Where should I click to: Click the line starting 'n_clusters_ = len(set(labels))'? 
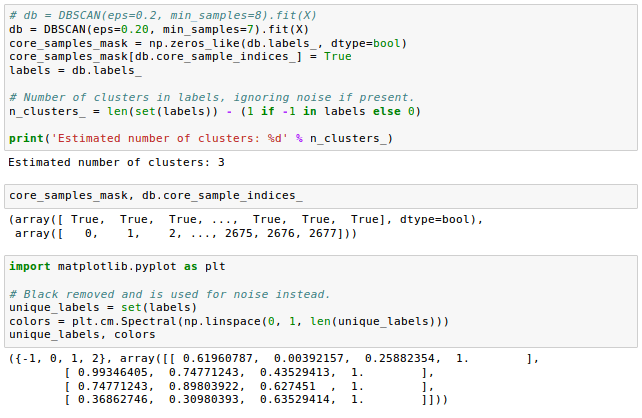tap(215, 111)
